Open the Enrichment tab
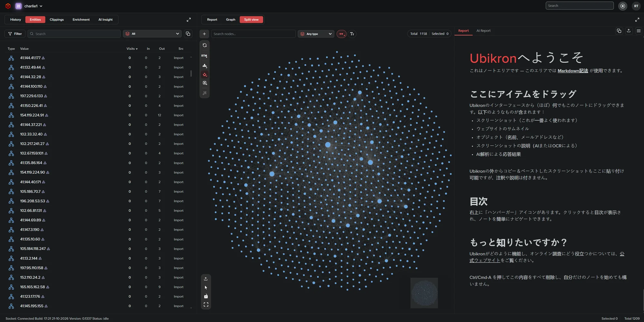 pos(81,20)
